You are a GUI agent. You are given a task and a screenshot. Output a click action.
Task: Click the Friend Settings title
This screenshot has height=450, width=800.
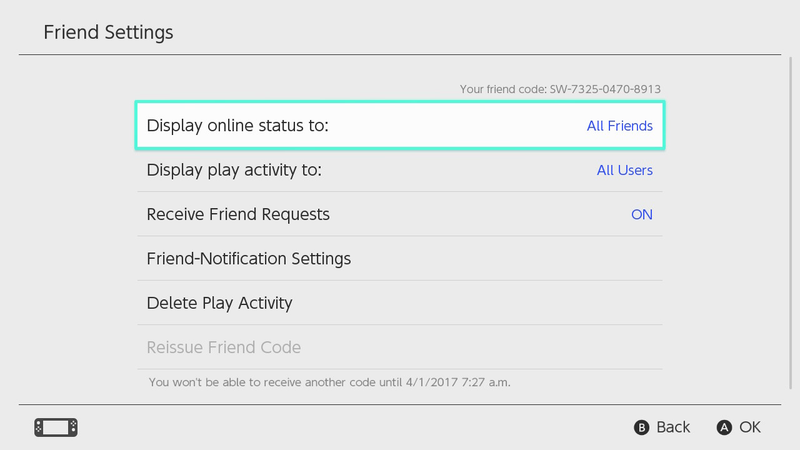pyautogui.click(x=108, y=33)
